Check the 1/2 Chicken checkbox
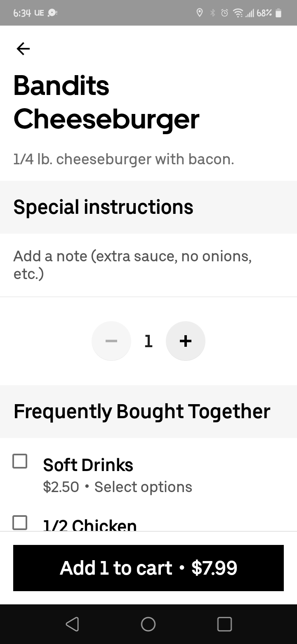The width and height of the screenshot is (297, 644). [20, 522]
